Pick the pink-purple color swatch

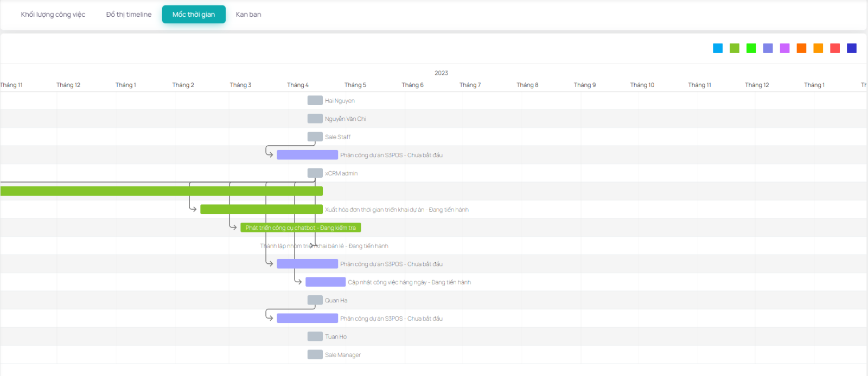point(784,48)
